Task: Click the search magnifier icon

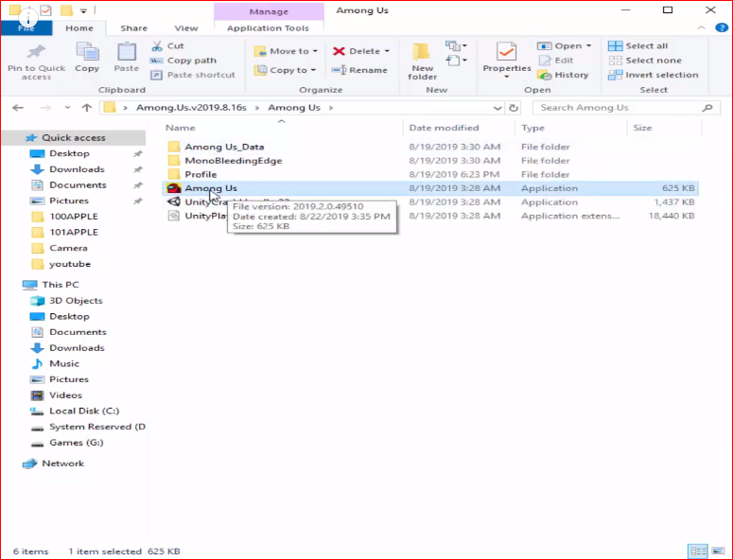Action: pos(707,108)
